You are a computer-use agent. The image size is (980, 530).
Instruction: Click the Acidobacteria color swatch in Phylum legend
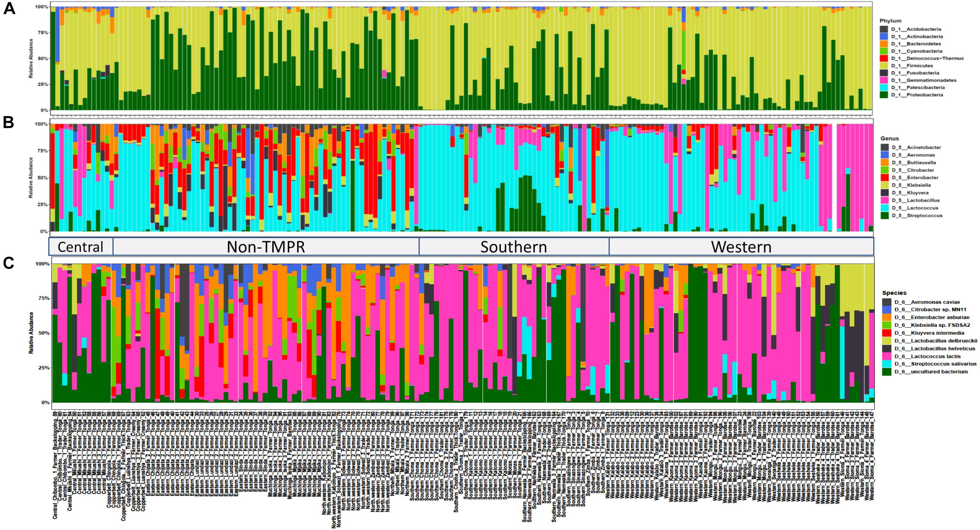point(883,29)
